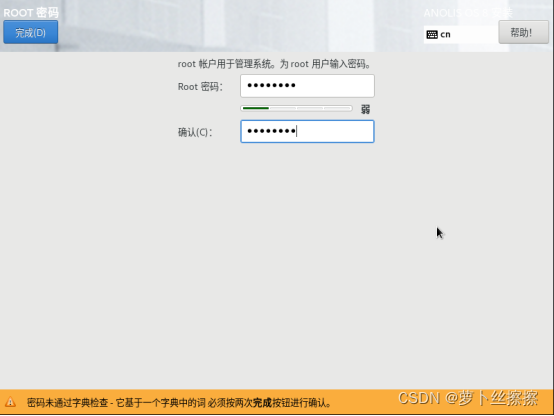554x416 pixels.
Task: Click the warning triangle icon
Action: coord(10,402)
